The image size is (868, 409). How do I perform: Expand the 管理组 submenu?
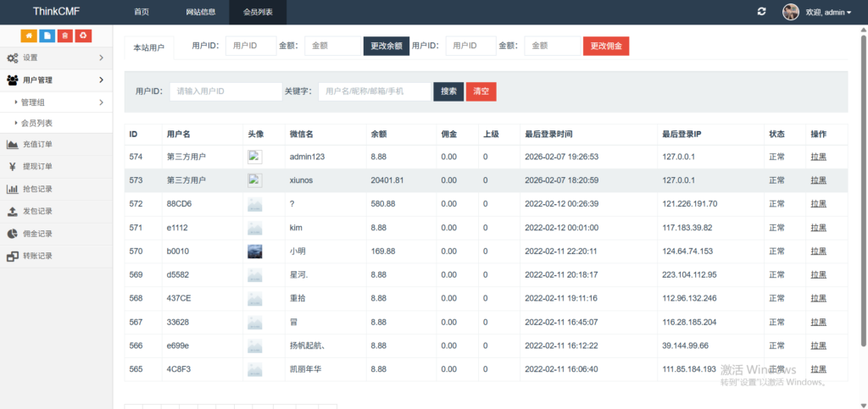56,102
